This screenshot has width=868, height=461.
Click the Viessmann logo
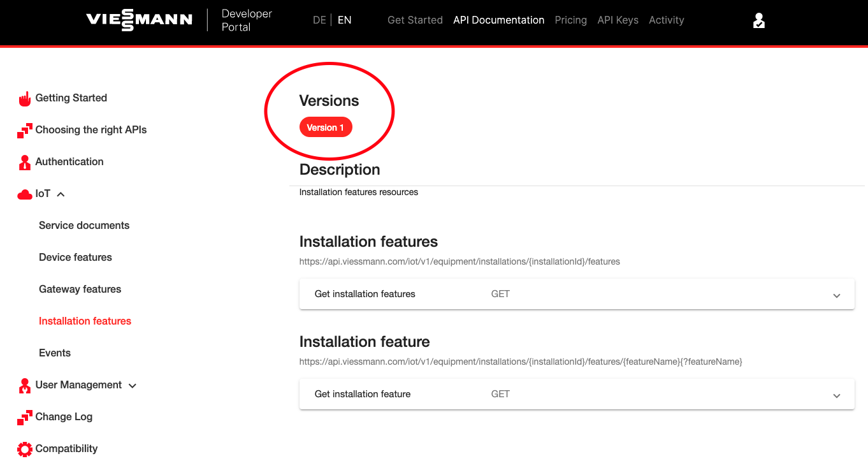pyautogui.click(x=139, y=20)
